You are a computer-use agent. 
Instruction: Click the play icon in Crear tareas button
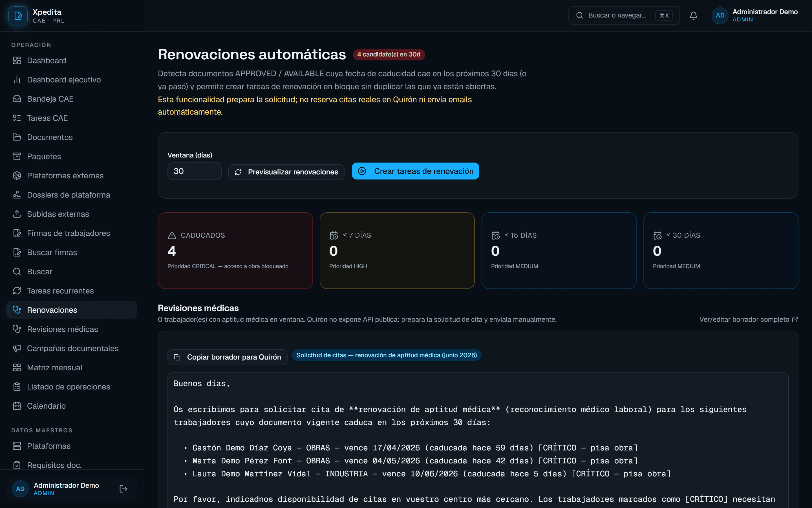pyautogui.click(x=362, y=171)
